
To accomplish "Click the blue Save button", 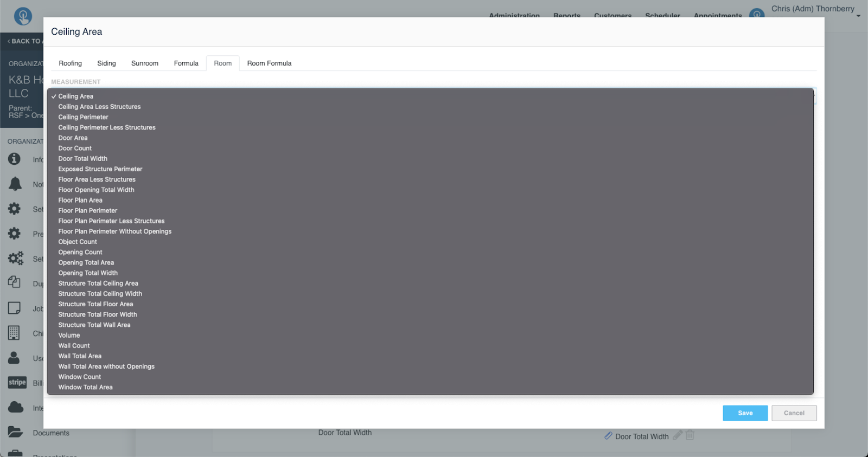I will 745,413.
